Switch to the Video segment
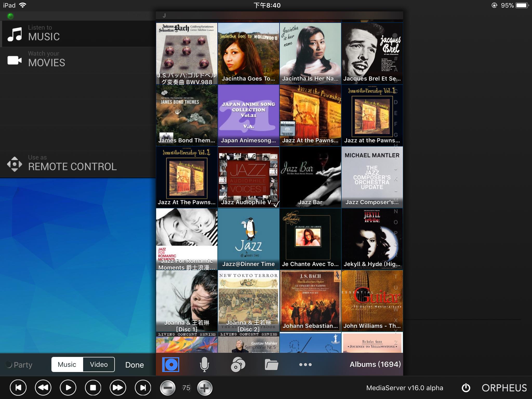532x399 pixels. 99,364
